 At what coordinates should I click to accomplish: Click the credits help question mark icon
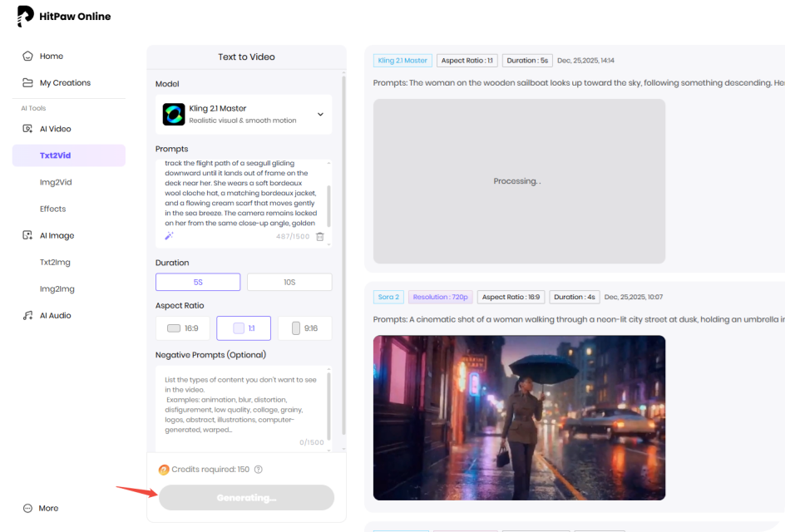258,470
